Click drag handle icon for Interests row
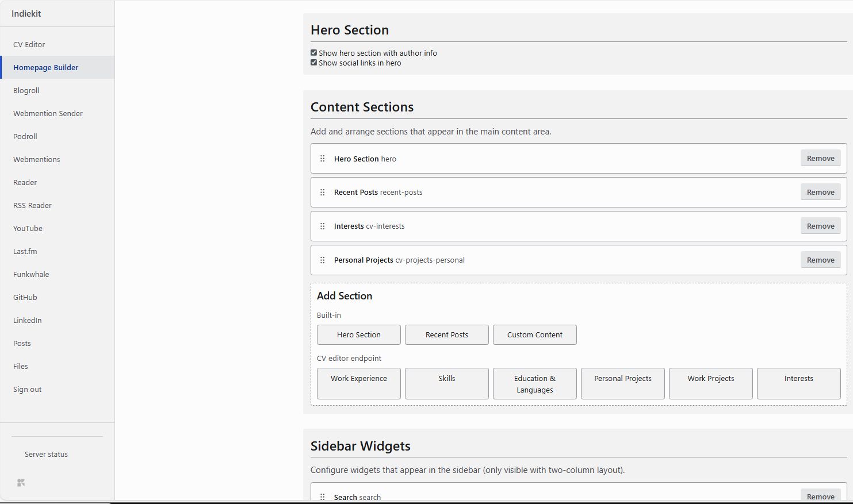Viewport: 853px width, 504px height. coord(322,226)
